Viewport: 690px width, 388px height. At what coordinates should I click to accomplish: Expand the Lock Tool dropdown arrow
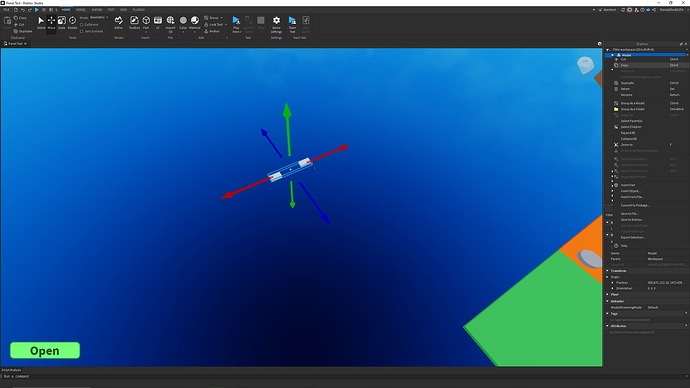pos(226,25)
